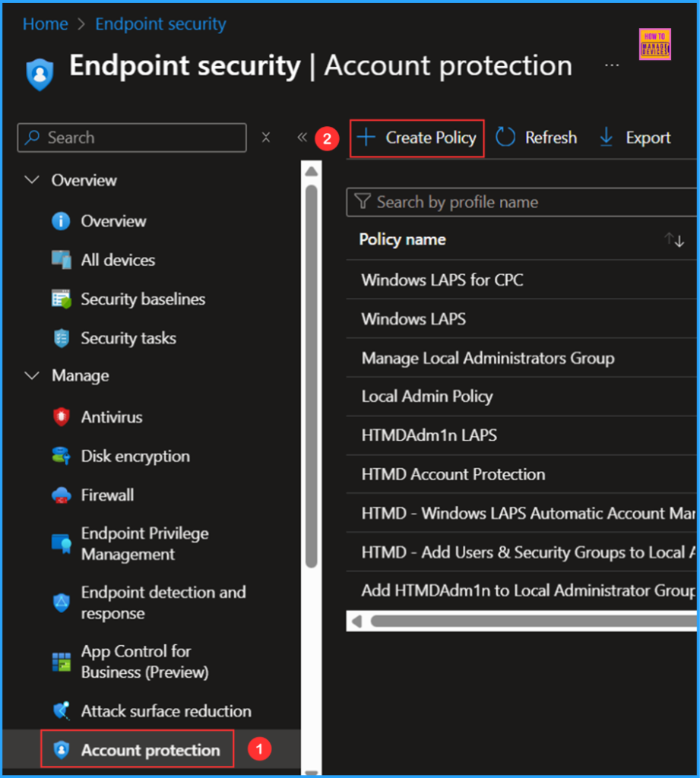Screen dimensions: 700x778
Task: Select Attack surface reduction menu item
Action: [x=166, y=711]
